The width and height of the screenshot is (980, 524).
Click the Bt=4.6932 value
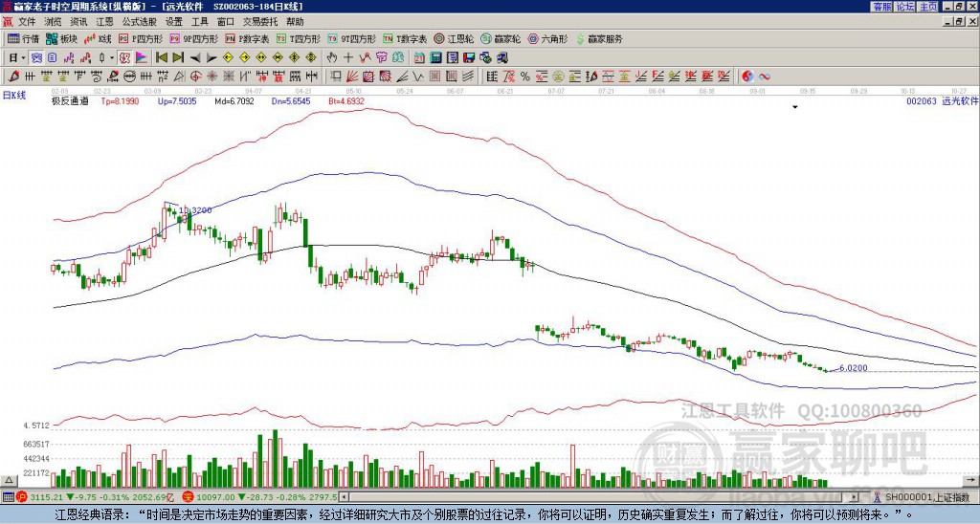point(346,100)
